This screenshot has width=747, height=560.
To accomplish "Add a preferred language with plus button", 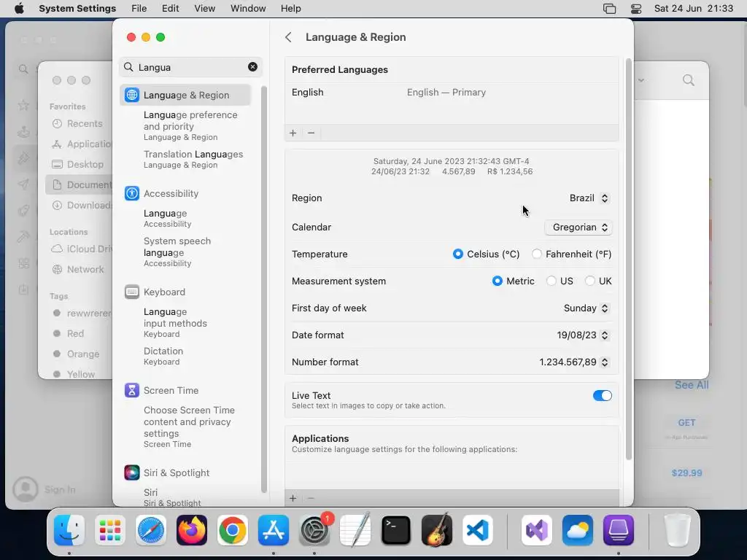I will (x=293, y=133).
